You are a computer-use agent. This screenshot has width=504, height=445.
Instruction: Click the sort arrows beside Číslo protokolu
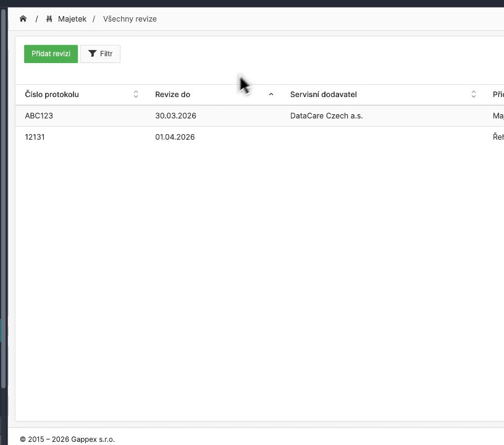coord(136,95)
